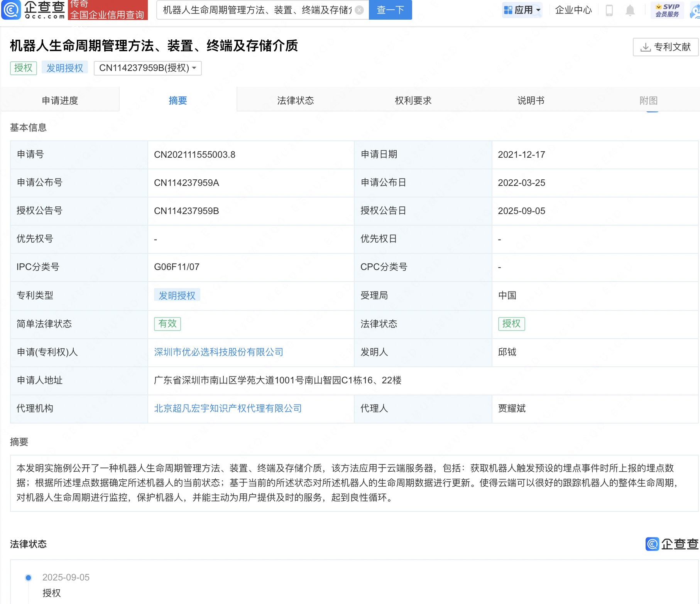Clear the search box text
This screenshot has height=604, width=700.
coord(359,10)
